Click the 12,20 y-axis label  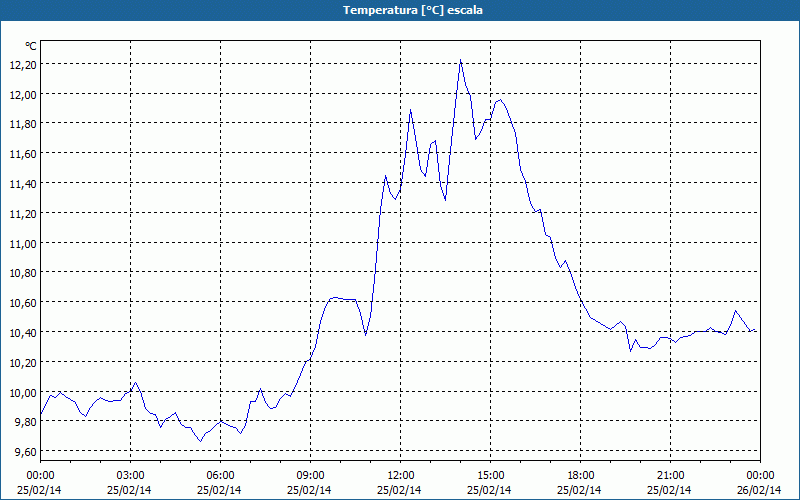coord(23,64)
